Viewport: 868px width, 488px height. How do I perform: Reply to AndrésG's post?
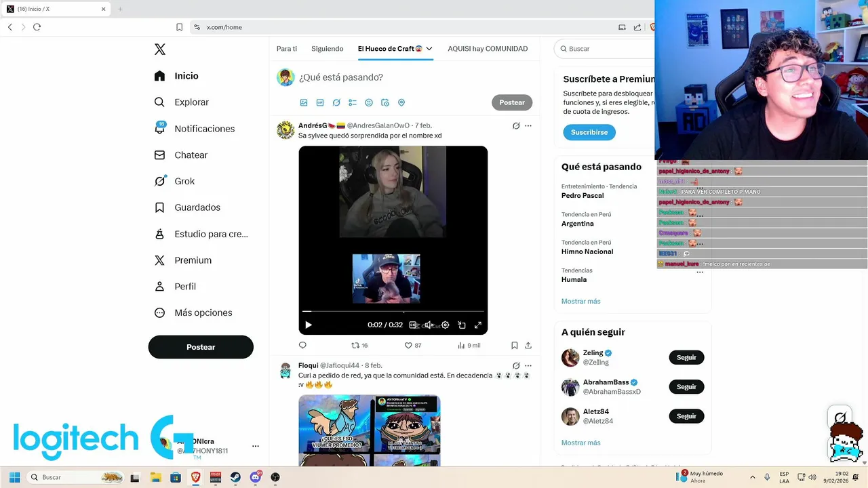pyautogui.click(x=302, y=345)
